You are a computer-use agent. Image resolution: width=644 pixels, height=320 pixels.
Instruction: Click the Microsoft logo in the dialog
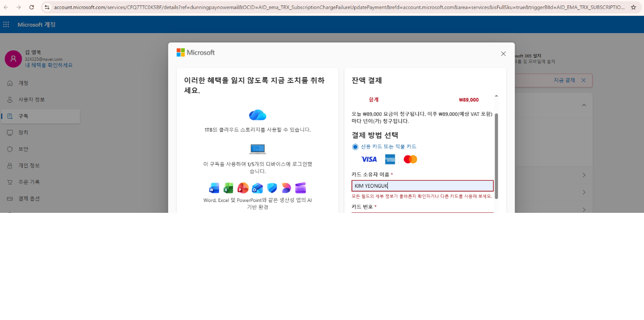coord(195,52)
